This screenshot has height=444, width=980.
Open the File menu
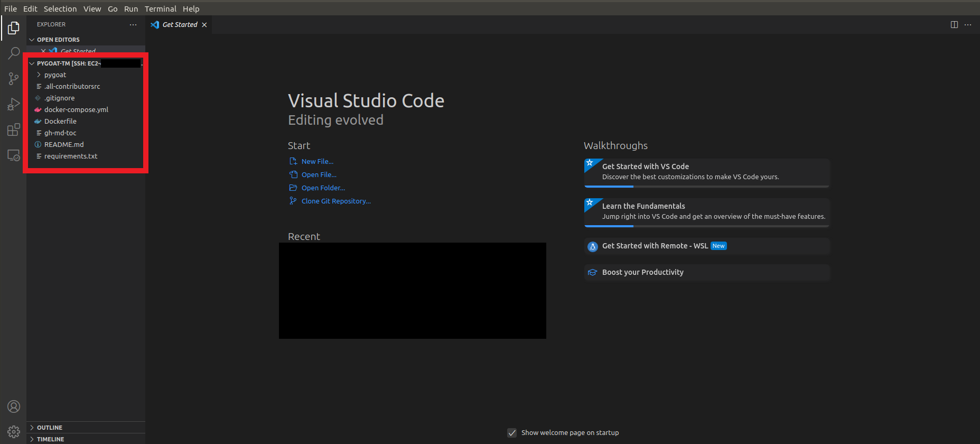pos(11,8)
